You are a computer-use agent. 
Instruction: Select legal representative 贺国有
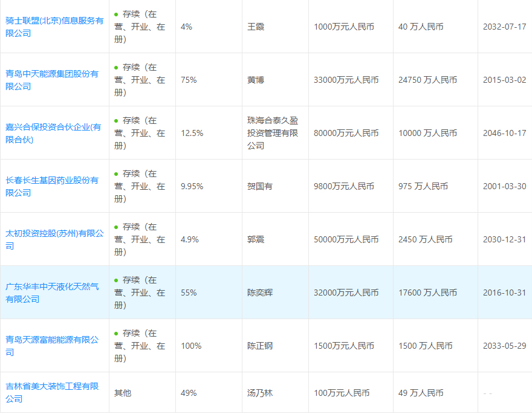click(x=260, y=187)
